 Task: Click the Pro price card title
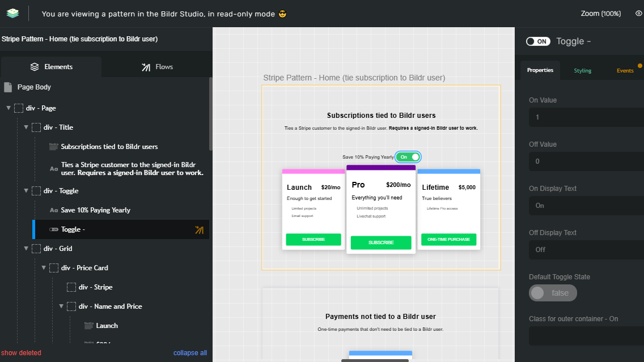[x=358, y=185]
